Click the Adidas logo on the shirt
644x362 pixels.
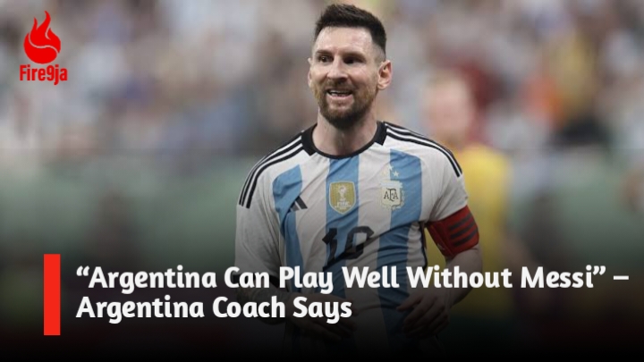(x=298, y=204)
